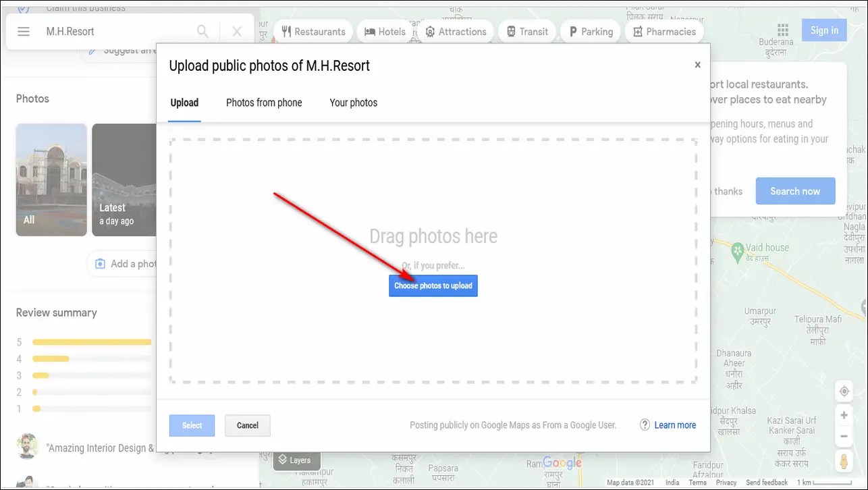Close the upload photos dialog

[x=697, y=65]
